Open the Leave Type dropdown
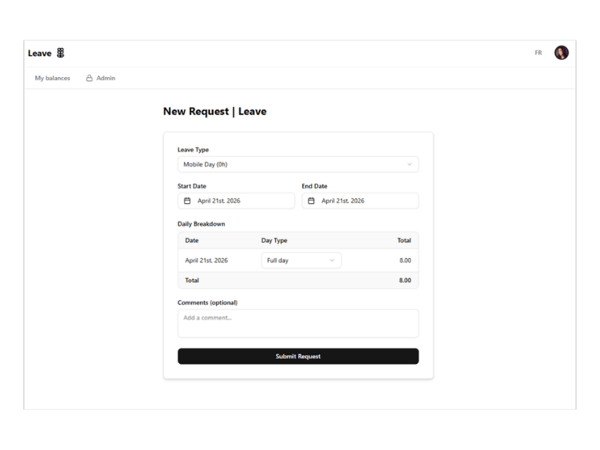Viewport: 600px width, 450px height. tap(298, 165)
